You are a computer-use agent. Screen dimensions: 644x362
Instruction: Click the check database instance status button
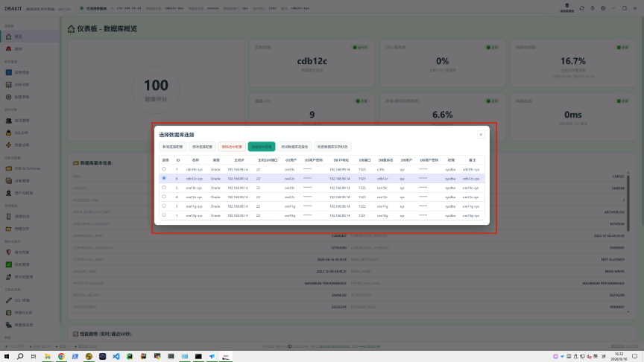point(332,147)
